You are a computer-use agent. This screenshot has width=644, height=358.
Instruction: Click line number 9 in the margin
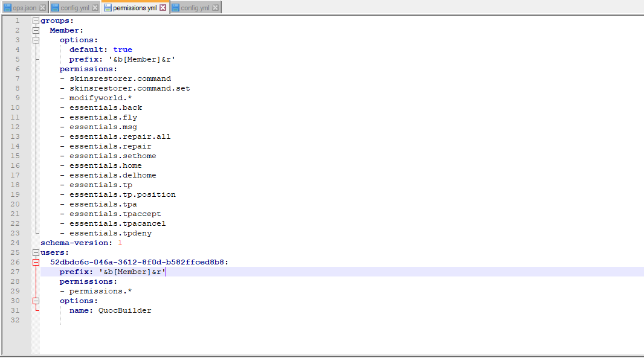pyautogui.click(x=18, y=98)
